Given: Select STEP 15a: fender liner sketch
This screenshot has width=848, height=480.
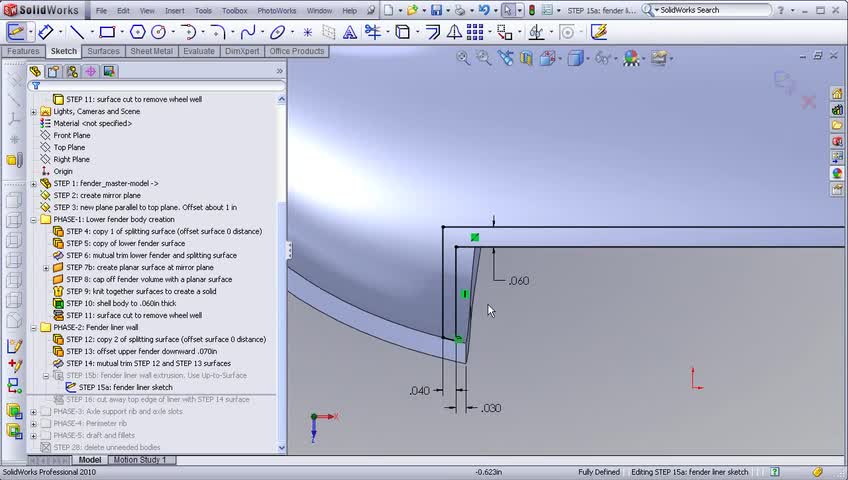Looking at the screenshot, I should (125, 387).
